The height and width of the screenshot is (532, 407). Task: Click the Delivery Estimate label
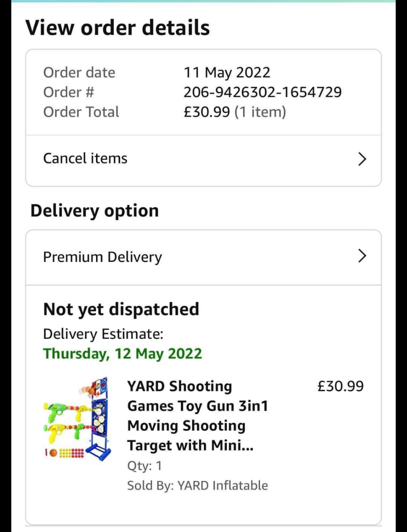tap(103, 334)
